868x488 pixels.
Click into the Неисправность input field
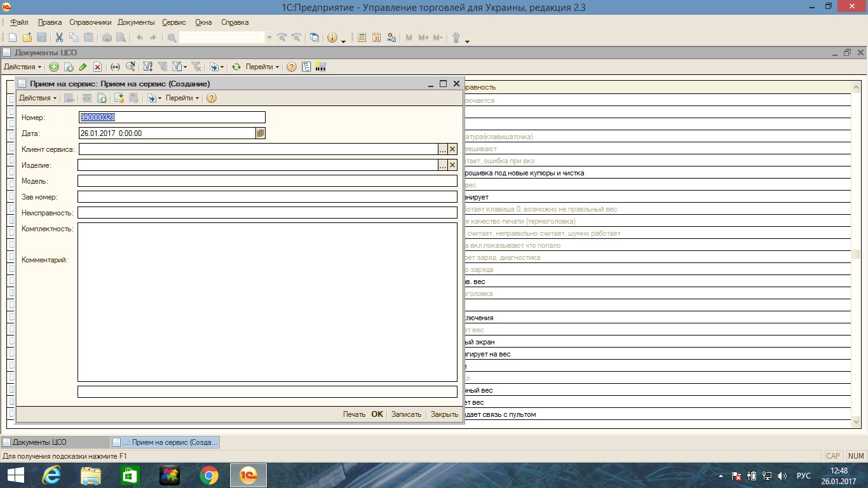268,213
